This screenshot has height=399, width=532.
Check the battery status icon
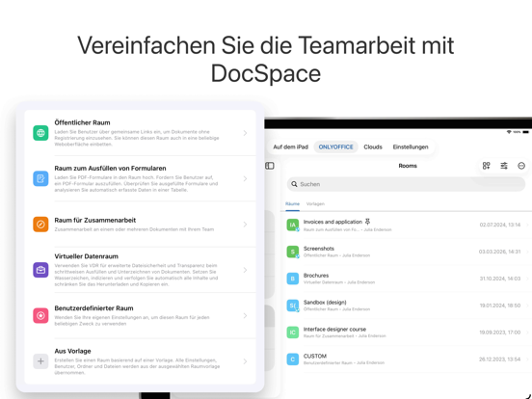coord(525,132)
